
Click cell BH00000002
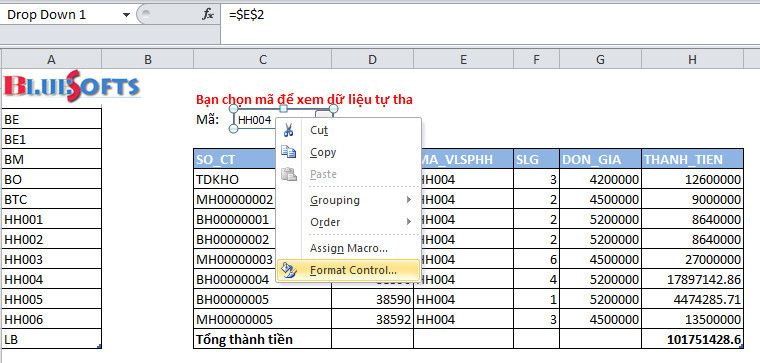(x=235, y=239)
